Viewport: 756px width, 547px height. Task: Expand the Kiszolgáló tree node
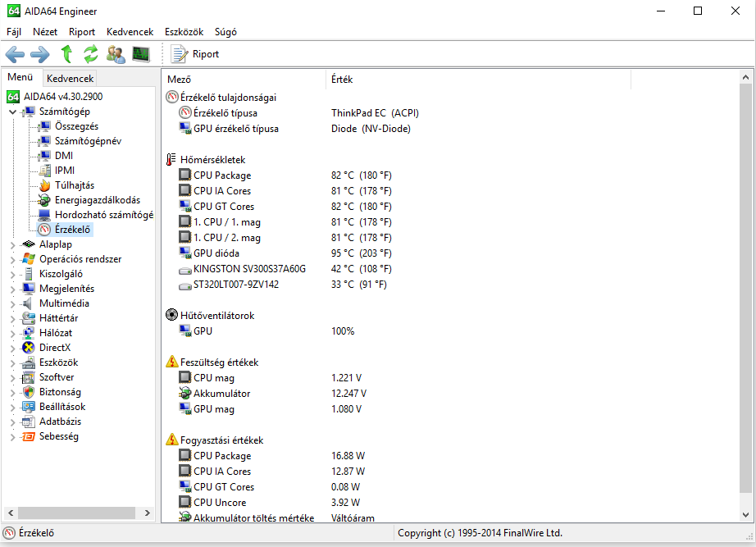(x=13, y=275)
